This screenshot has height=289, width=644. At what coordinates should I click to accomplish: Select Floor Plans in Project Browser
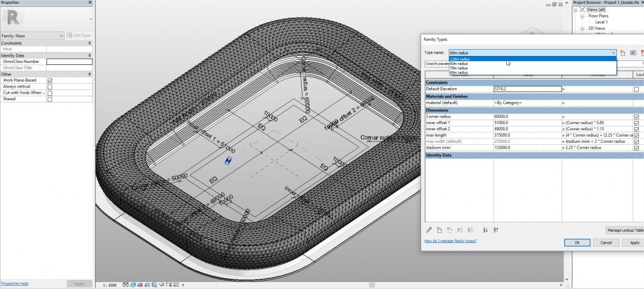(599, 16)
